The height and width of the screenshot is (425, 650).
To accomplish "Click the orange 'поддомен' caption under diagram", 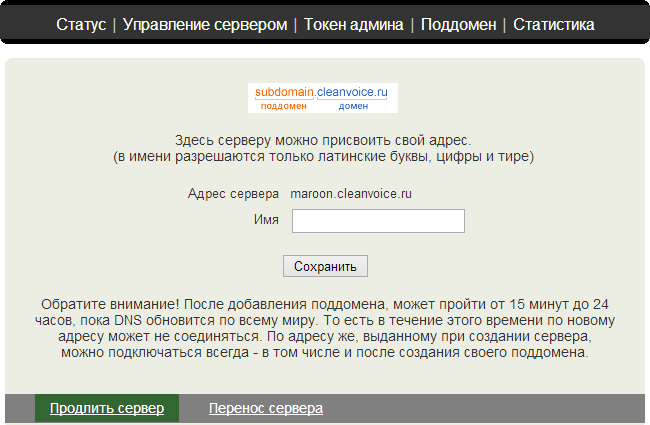I will [283, 106].
